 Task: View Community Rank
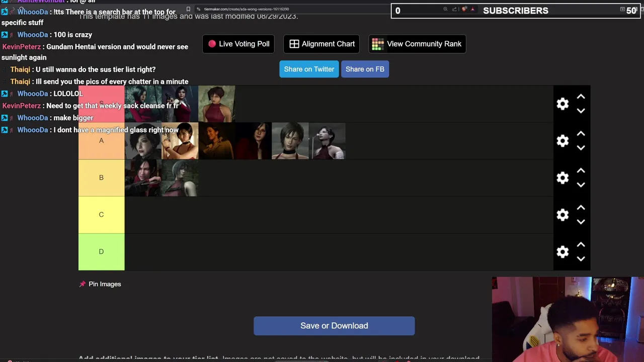coord(417,44)
